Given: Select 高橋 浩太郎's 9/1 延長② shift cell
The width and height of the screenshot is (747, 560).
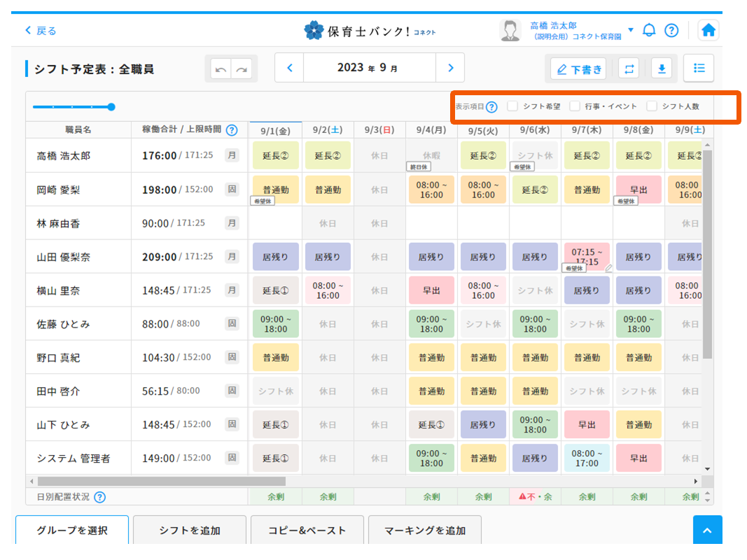Looking at the screenshot, I should (275, 155).
